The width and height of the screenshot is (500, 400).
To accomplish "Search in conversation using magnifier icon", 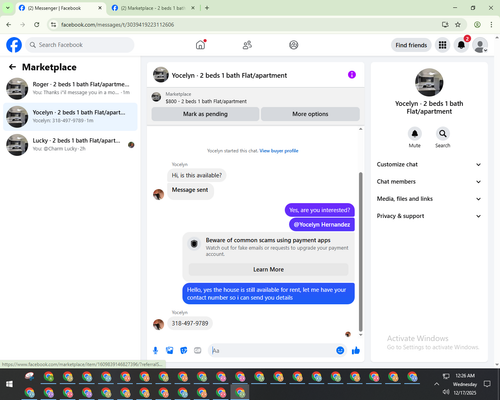I will click(x=443, y=134).
